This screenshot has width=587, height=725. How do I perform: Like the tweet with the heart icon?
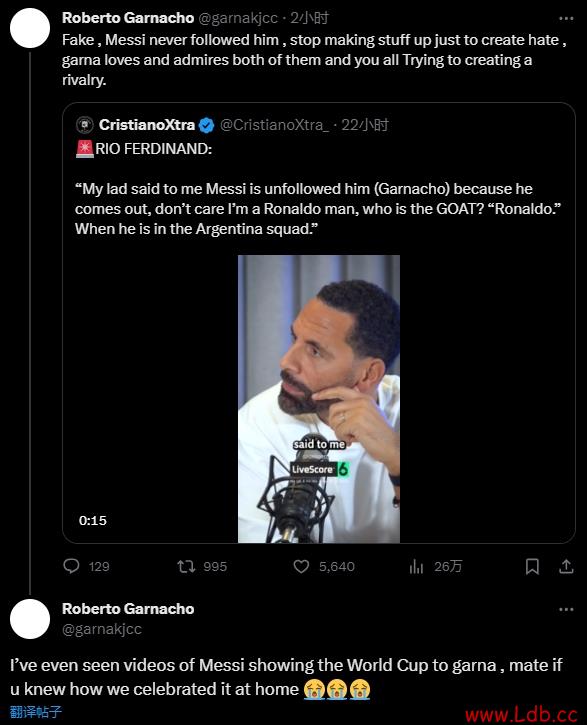coord(301,566)
